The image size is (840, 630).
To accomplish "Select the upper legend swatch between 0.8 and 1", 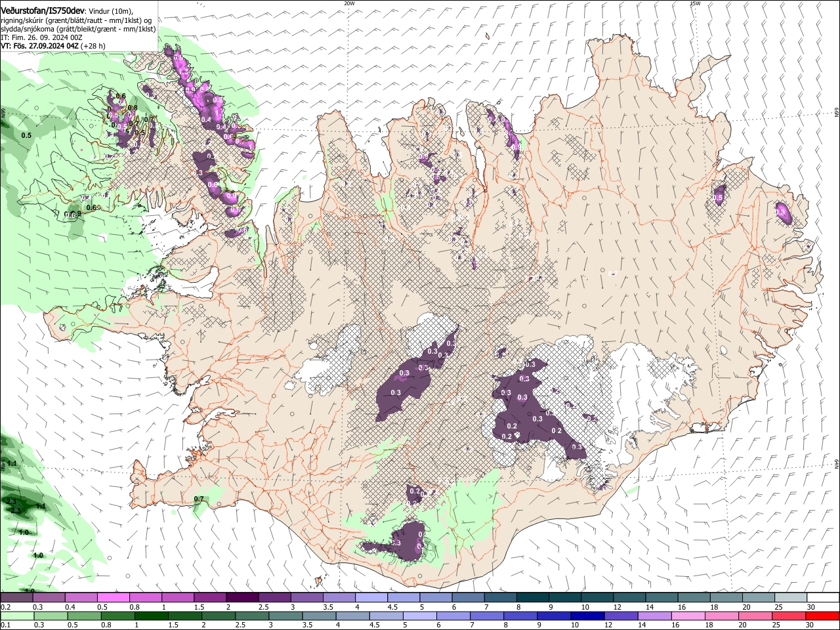I will 145,598.
